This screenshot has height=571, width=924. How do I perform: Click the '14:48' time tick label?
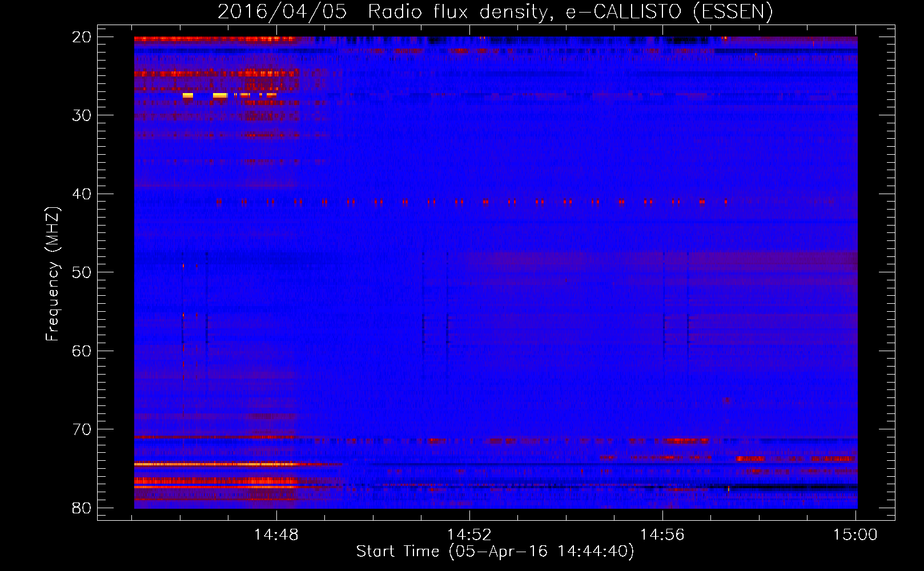pyautogui.click(x=276, y=535)
